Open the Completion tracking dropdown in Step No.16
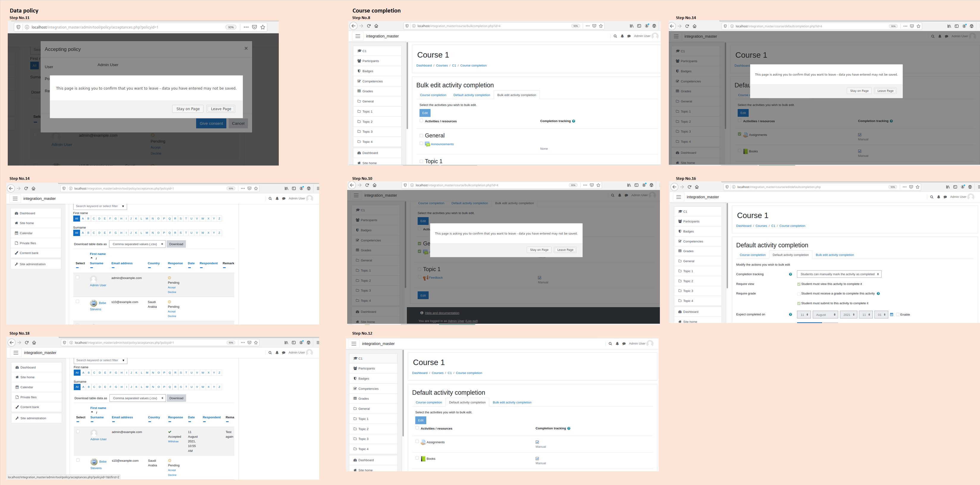The image size is (980, 485). (839, 274)
